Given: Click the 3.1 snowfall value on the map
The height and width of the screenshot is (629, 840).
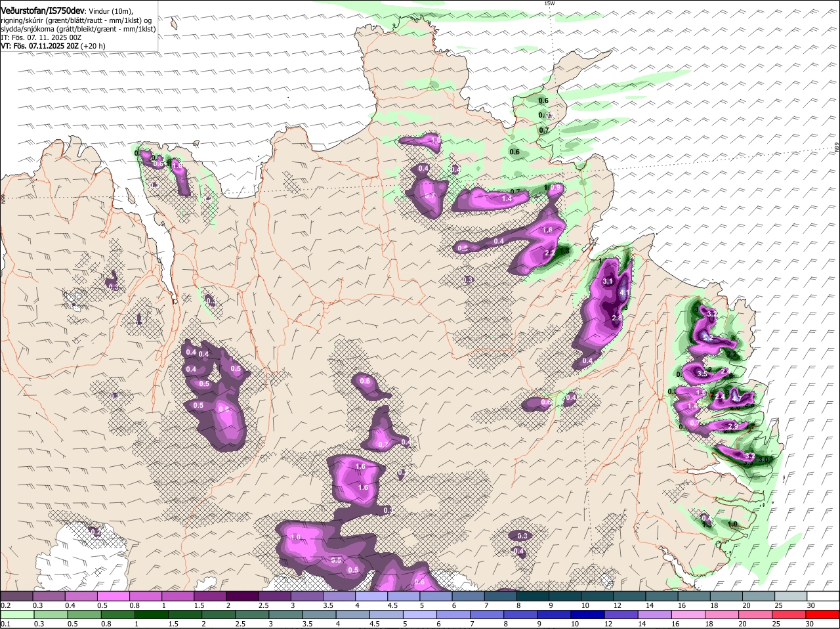Looking at the screenshot, I should click(607, 282).
